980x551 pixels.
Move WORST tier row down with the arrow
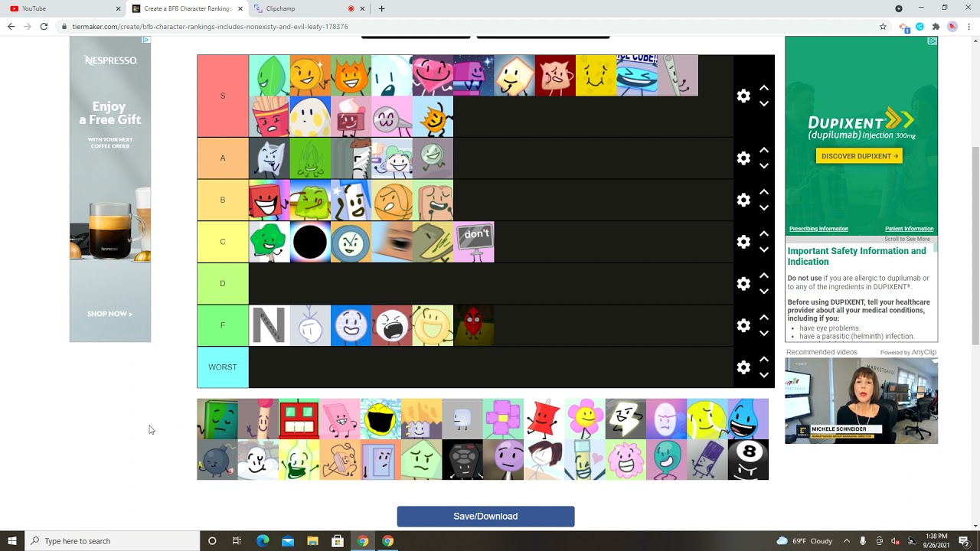coord(763,375)
